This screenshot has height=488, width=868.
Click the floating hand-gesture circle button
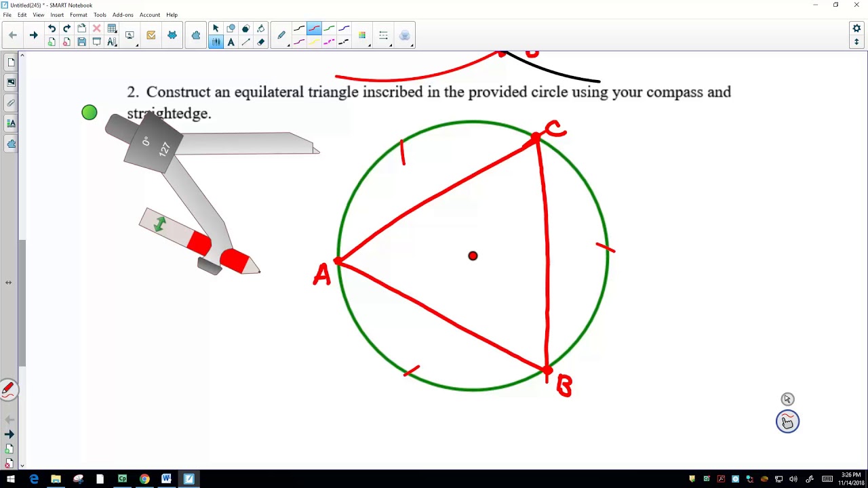(x=787, y=422)
